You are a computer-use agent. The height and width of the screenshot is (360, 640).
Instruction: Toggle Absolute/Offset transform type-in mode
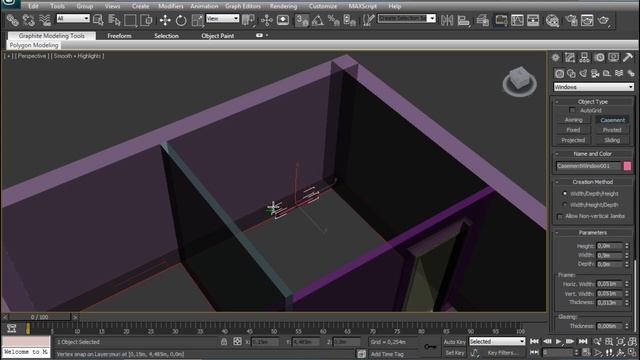point(237,342)
